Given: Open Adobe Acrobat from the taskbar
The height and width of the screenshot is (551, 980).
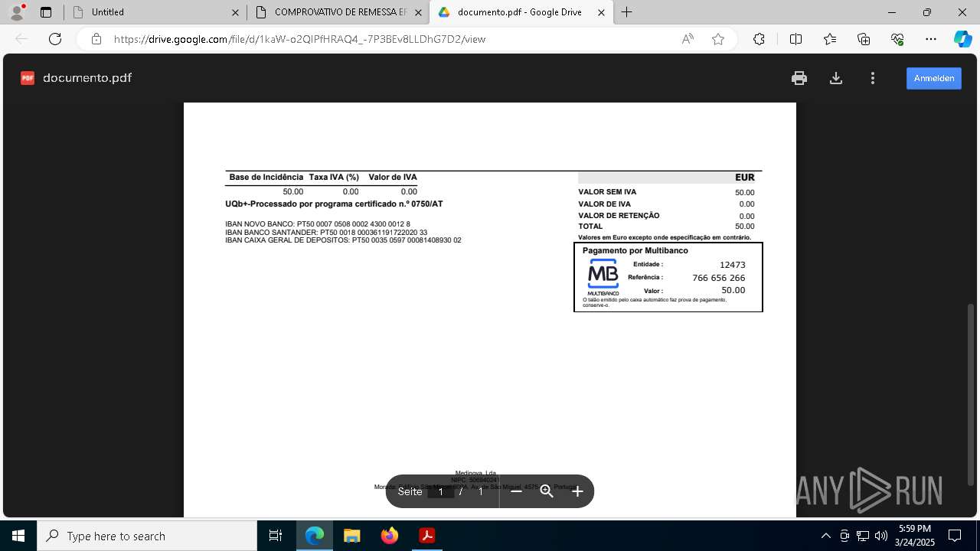Looking at the screenshot, I should pos(427,536).
